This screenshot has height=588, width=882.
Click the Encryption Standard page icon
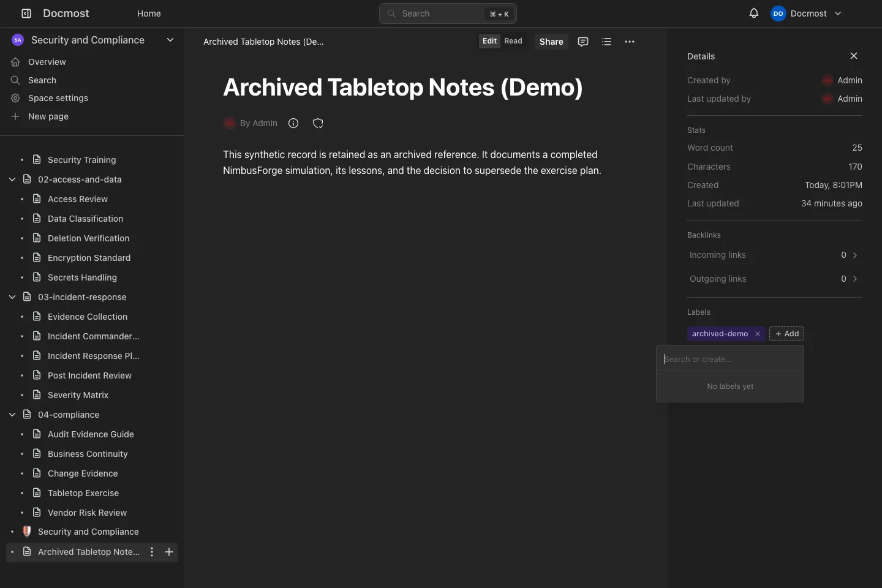[x=37, y=258]
